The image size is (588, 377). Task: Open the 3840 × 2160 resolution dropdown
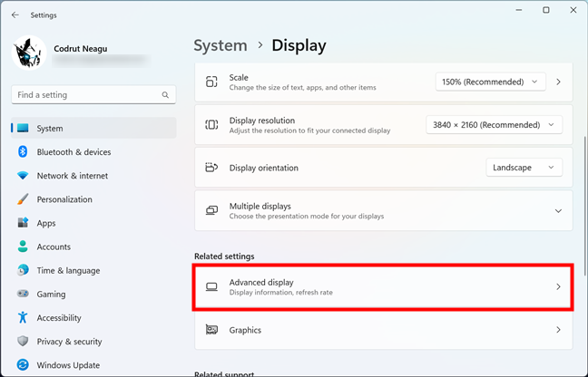[x=495, y=125]
